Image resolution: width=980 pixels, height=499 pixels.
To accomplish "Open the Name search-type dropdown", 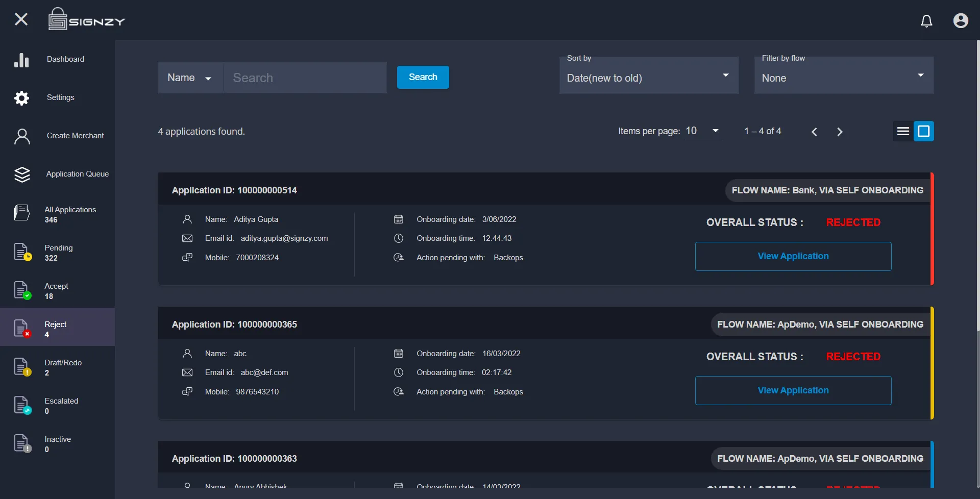I will click(x=190, y=78).
